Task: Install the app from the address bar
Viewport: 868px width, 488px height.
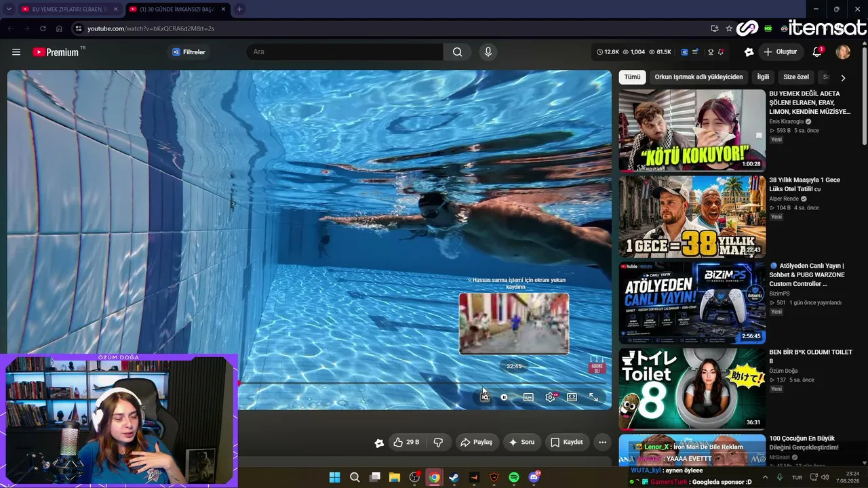Action: 714,28
